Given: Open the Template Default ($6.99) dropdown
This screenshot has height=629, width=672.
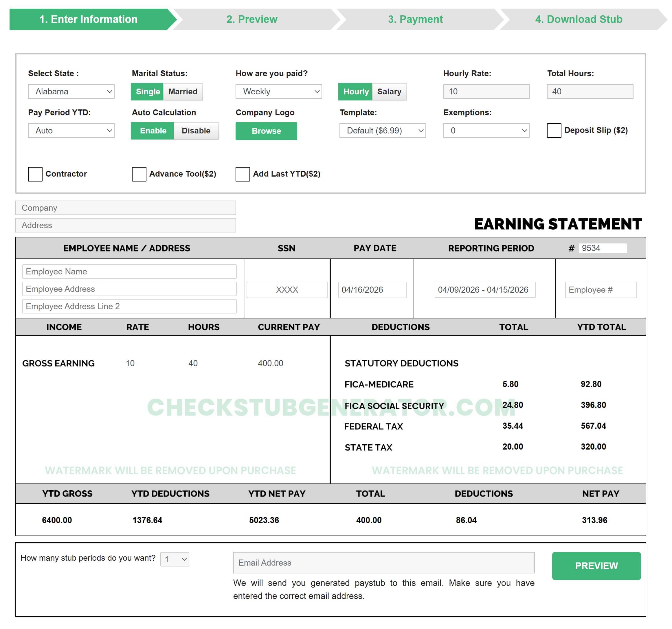Looking at the screenshot, I should pos(383,131).
